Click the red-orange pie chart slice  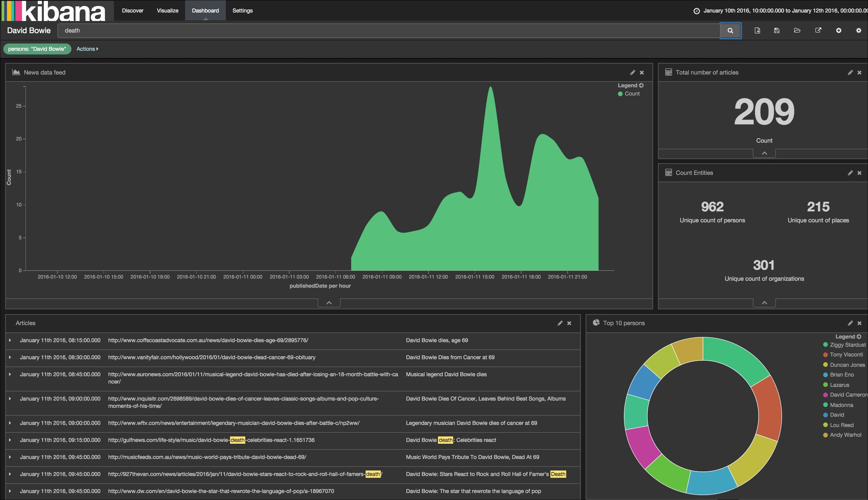pos(768,409)
